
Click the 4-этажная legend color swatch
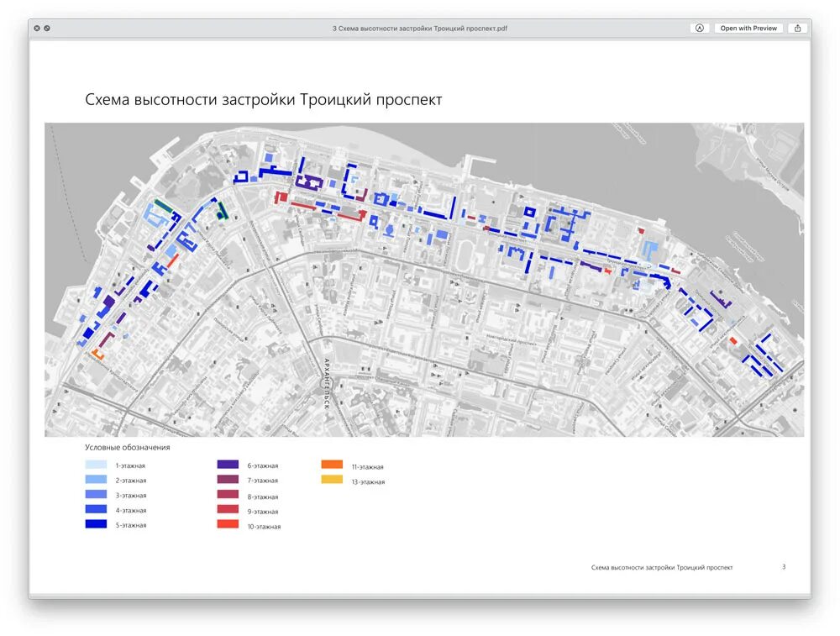coord(96,509)
